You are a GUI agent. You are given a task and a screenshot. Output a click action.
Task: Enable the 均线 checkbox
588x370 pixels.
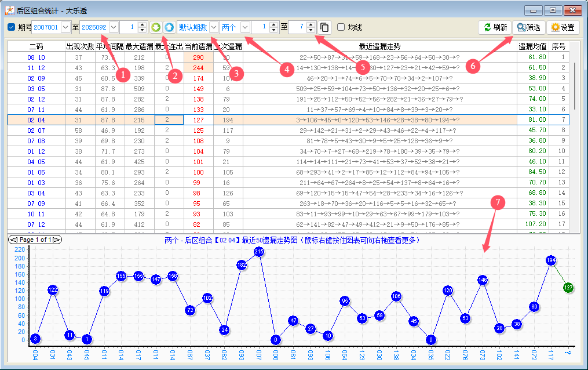341,27
